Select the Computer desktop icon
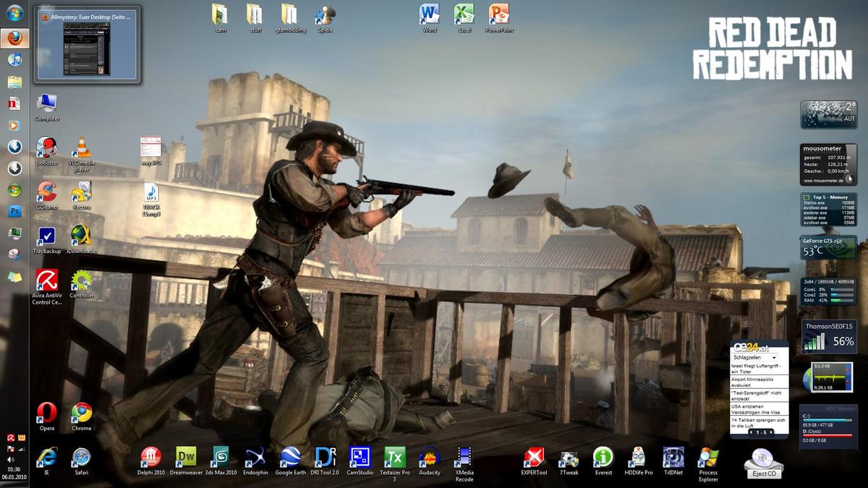868x488 pixels. click(47, 107)
